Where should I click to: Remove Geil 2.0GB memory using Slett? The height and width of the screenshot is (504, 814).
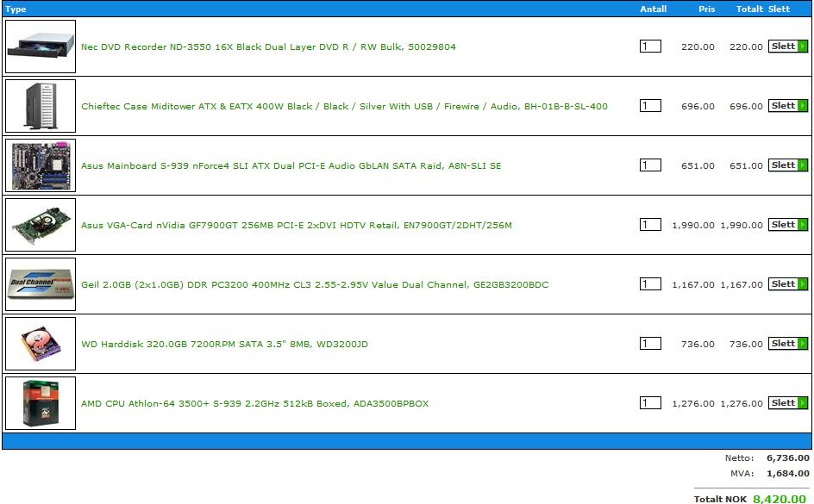click(x=787, y=284)
